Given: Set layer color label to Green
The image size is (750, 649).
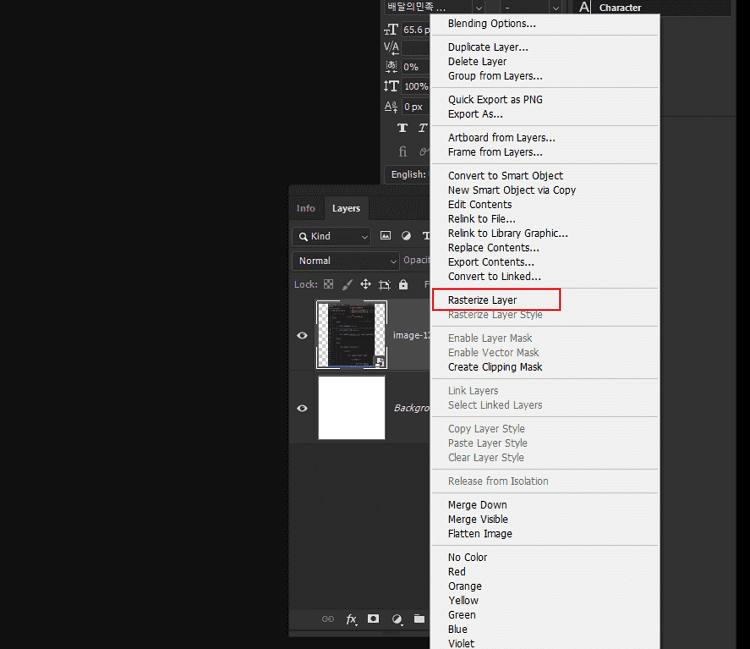Looking at the screenshot, I should (545, 615).
